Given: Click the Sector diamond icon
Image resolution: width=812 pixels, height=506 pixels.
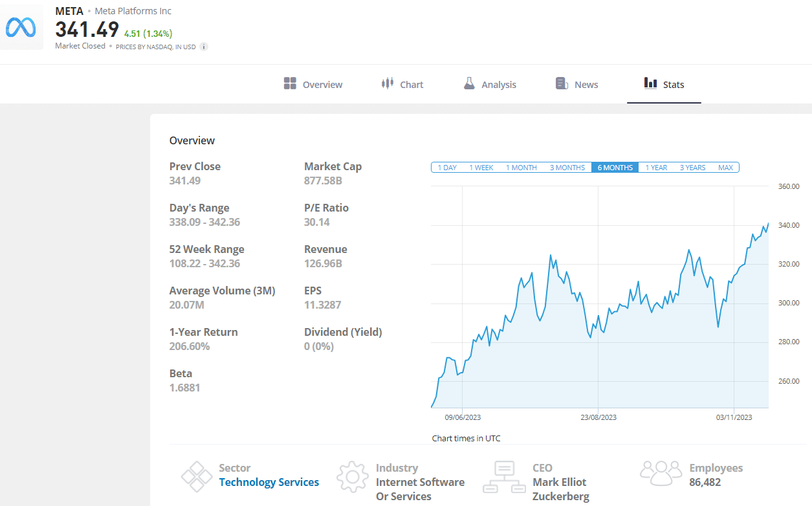Looking at the screenshot, I should click(x=197, y=477).
